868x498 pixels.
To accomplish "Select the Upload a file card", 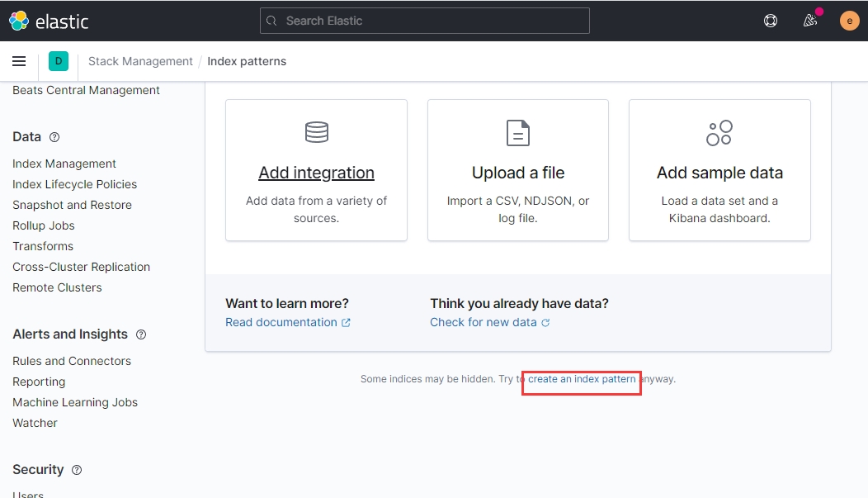I will (518, 171).
